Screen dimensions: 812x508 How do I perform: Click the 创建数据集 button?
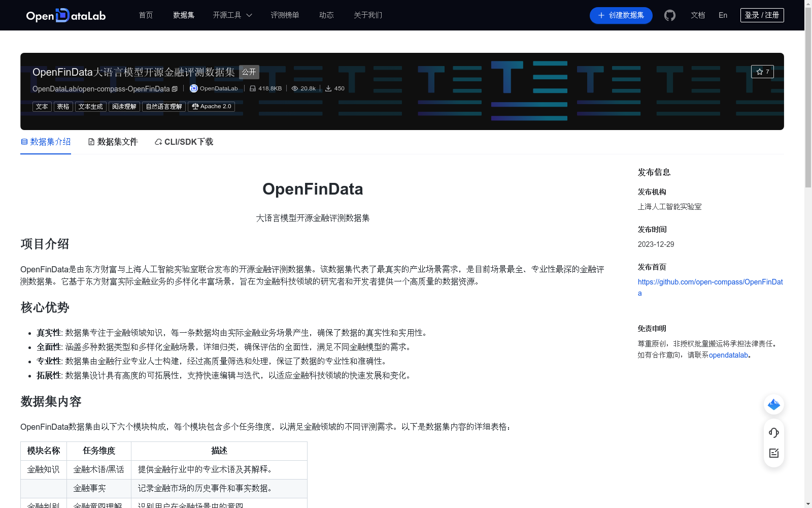(x=621, y=15)
